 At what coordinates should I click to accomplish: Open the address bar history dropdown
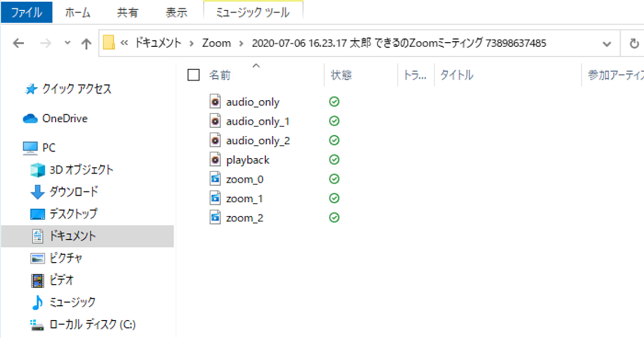point(607,43)
